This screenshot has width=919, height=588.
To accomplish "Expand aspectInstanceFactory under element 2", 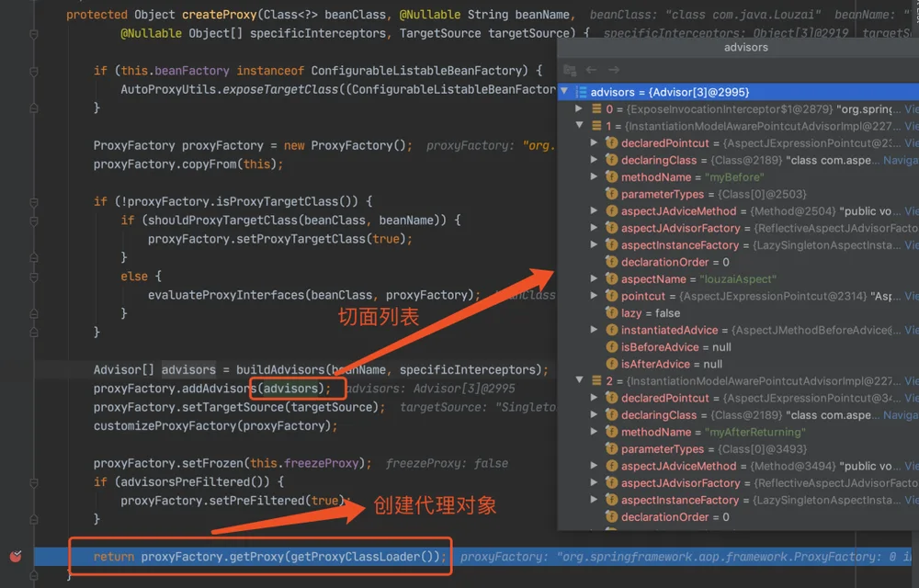I will [594, 499].
